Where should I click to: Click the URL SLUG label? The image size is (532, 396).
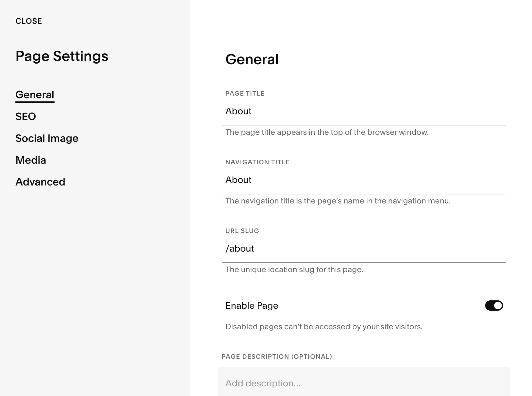click(242, 230)
